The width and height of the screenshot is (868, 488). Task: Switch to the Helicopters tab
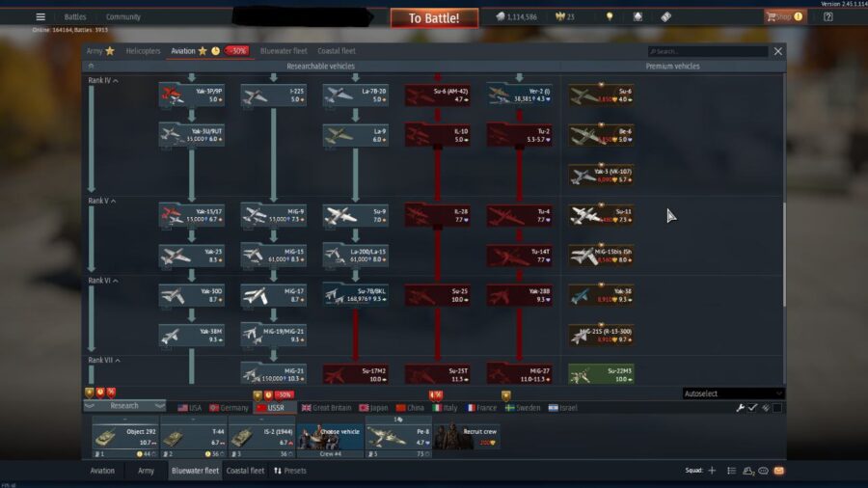point(143,51)
